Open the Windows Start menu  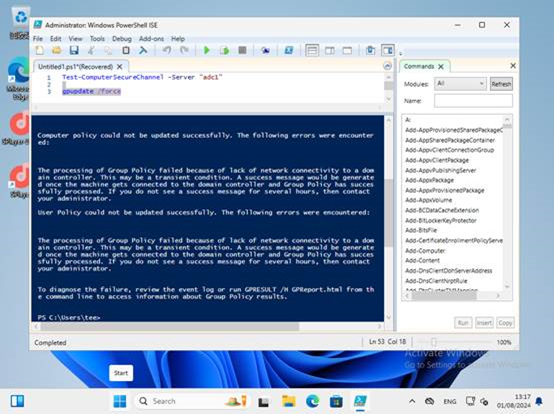tap(120, 401)
